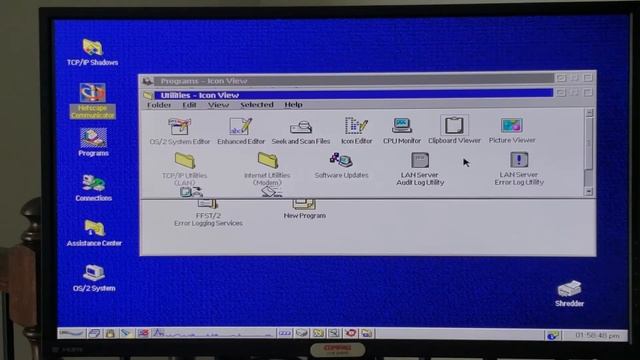Open the Programs window title-bar icon menu
The width and height of the screenshot is (640, 360).
coord(147,81)
